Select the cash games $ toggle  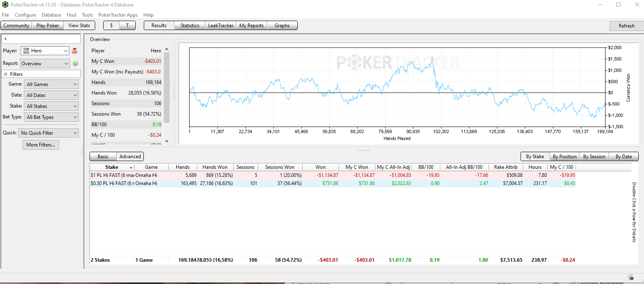click(111, 26)
